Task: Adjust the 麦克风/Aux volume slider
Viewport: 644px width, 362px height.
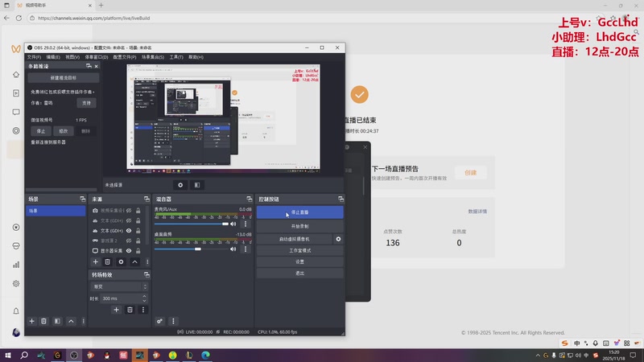Action: coord(191,224)
